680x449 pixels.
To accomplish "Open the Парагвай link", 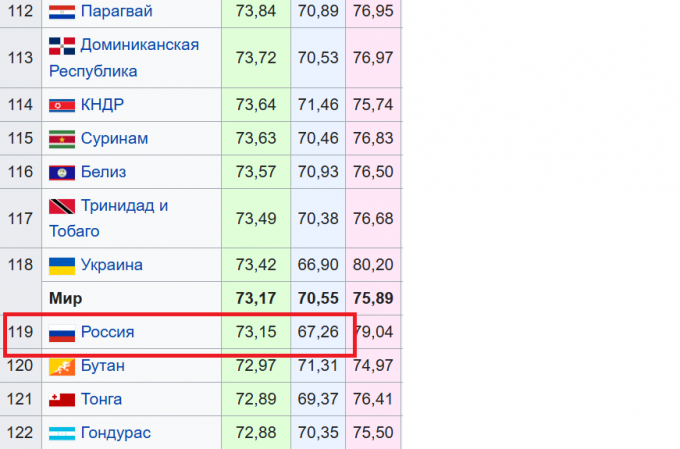I will [x=117, y=12].
